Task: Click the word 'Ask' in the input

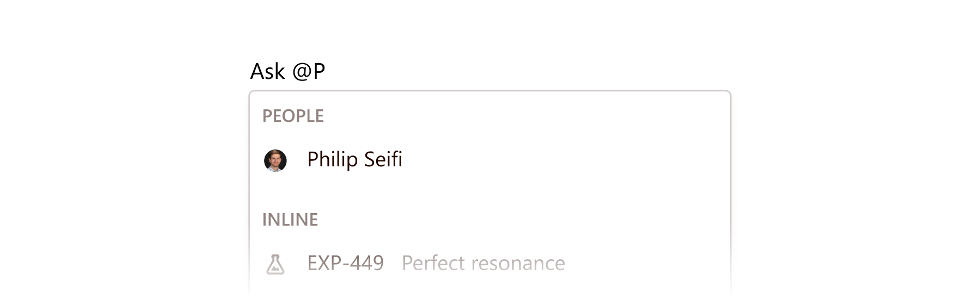Action: pos(267,71)
